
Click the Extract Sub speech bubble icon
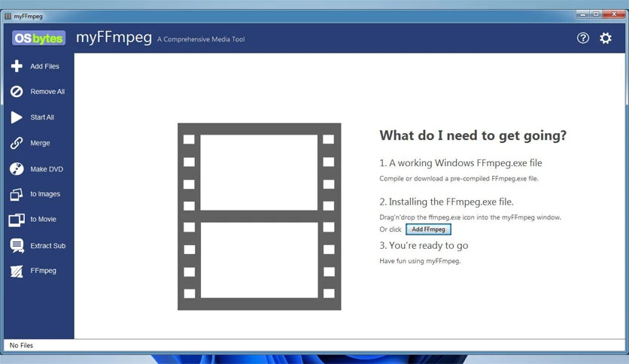[x=17, y=245]
